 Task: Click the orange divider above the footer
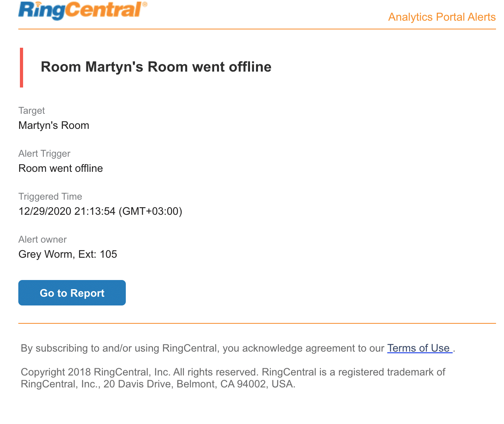pos(257,323)
